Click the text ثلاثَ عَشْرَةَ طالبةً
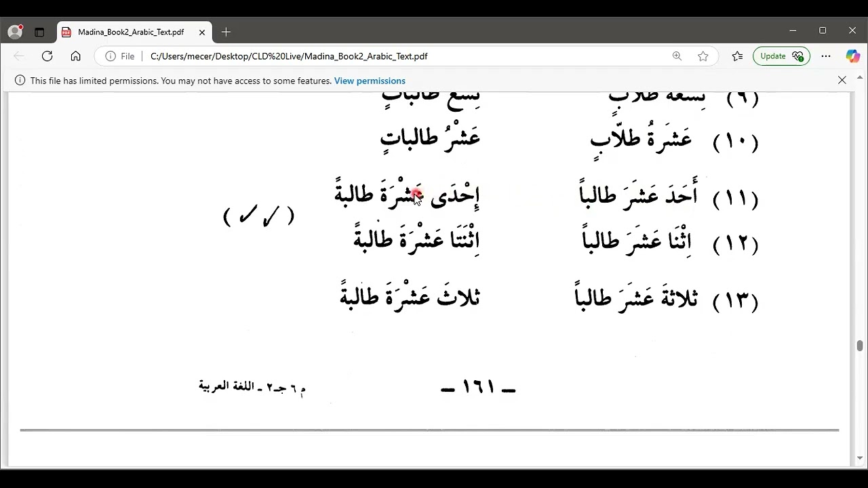Viewport: 868px width, 488px height. coord(410,296)
